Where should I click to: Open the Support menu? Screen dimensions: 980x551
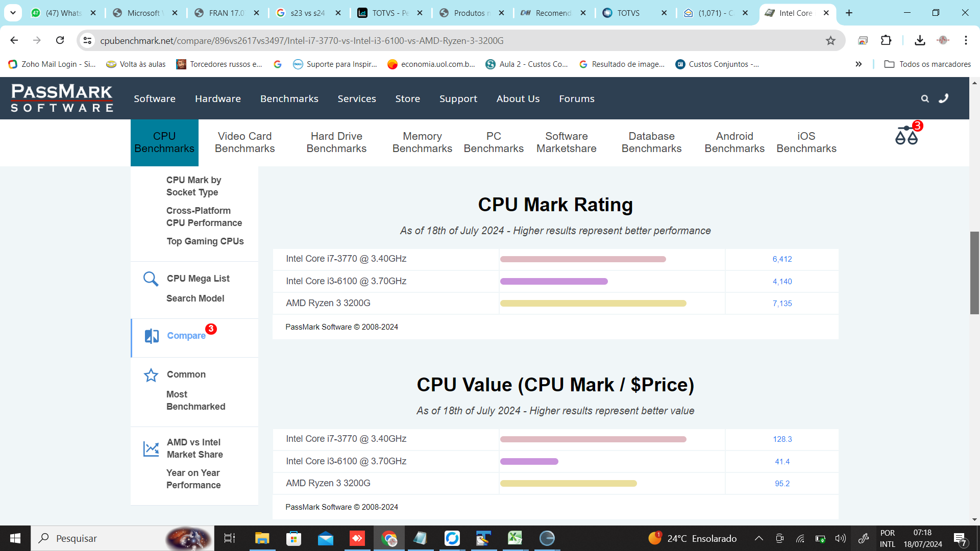[x=458, y=99]
